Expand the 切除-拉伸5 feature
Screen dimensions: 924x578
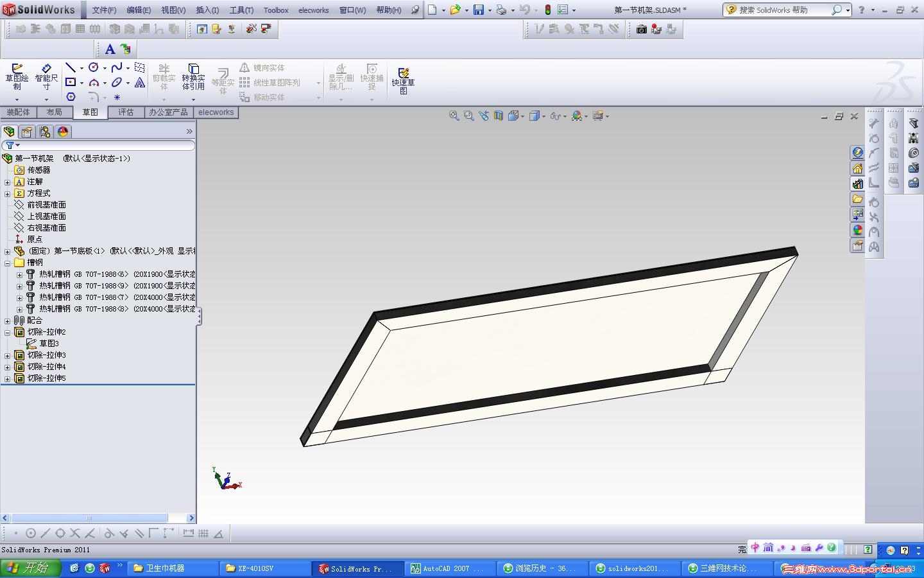[8, 378]
